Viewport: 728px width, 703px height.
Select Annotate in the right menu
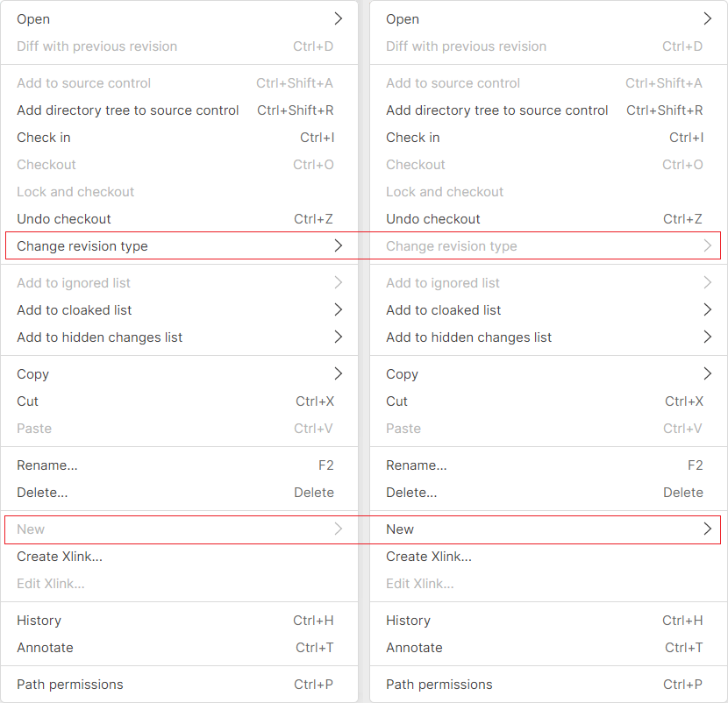[414, 648]
